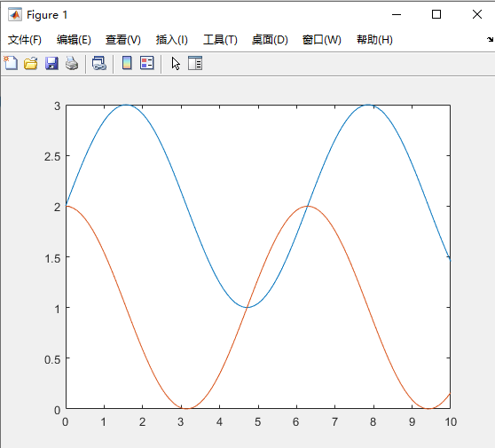495x448 pixels.
Task: Insert a legend via the toolbar icon
Action: (x=146, y=63)
